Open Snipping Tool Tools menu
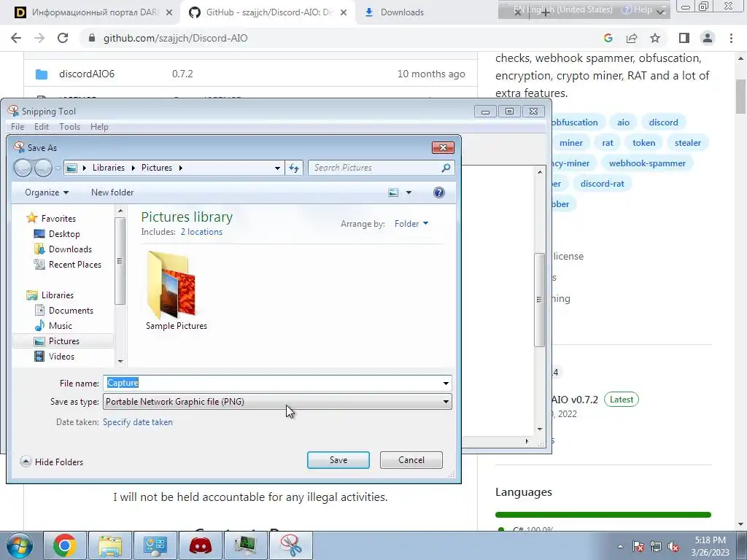The image size is (747, 560). pos(69,127)
